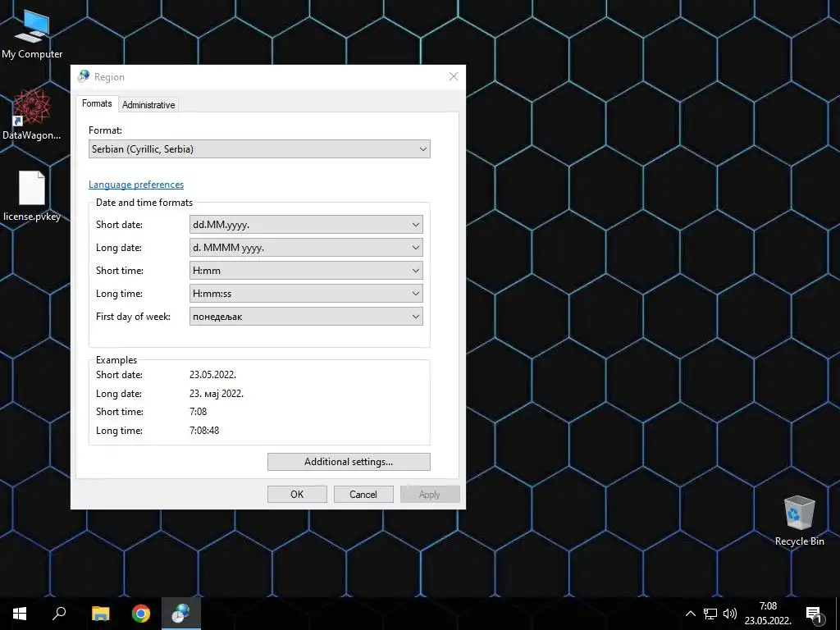Viewport: 840px width, 630px height.
Task: Launch File Explorer from taskbar
Action: point(100,614)
